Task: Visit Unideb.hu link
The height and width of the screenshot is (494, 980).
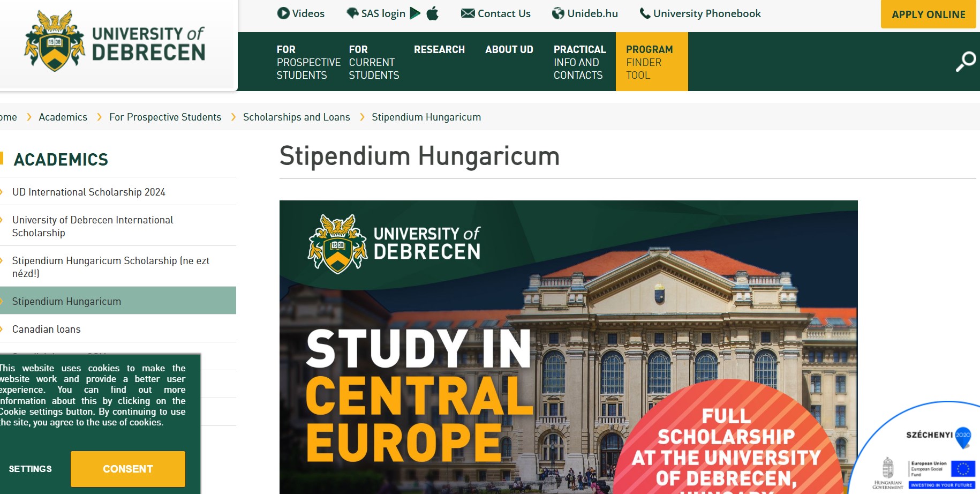Action: coord(592,13)
